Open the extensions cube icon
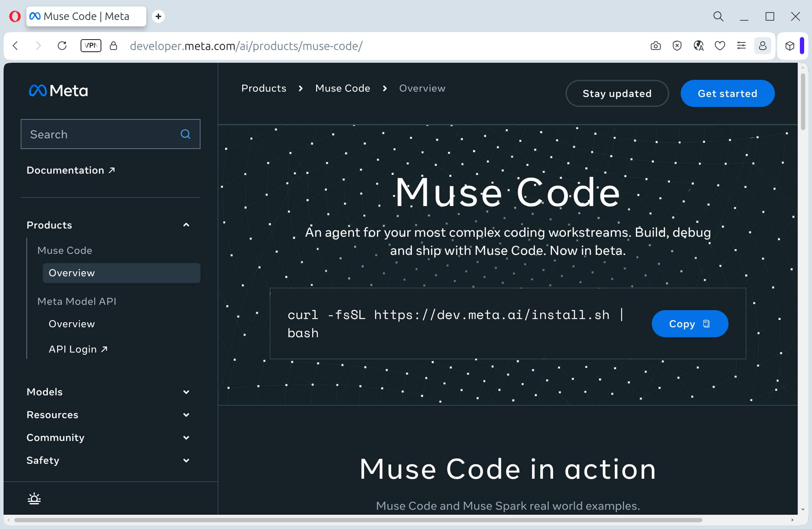The image size is (812, 529). tap(790, 46)
